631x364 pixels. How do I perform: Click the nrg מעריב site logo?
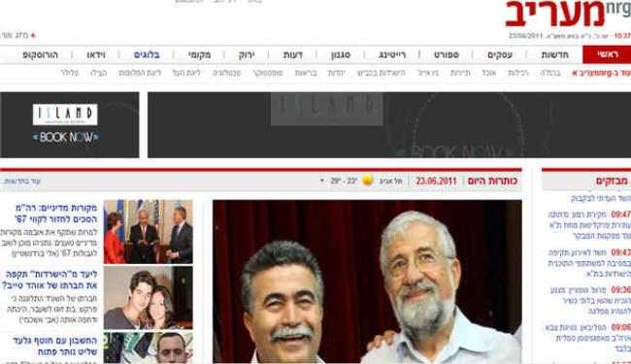point(568,14)
